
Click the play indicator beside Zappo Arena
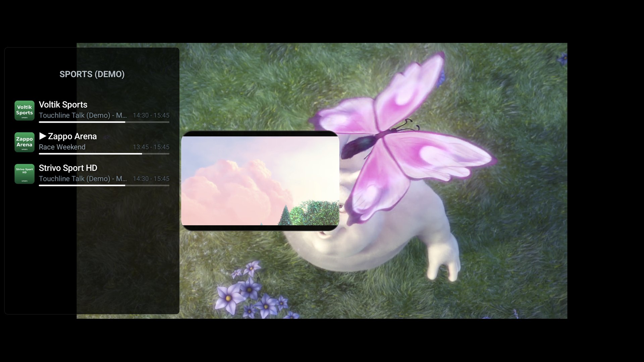tap(43, 136)
